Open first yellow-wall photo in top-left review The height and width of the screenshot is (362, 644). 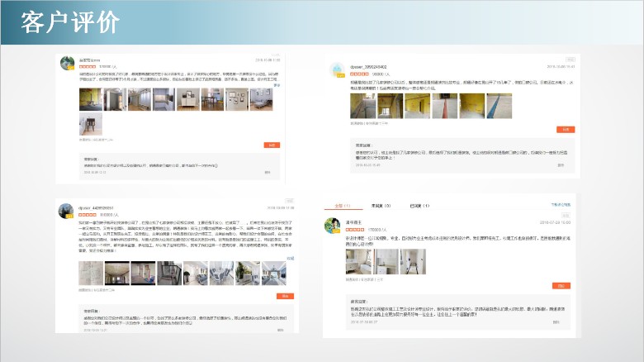pyautogui.click(x=90, y=100)
